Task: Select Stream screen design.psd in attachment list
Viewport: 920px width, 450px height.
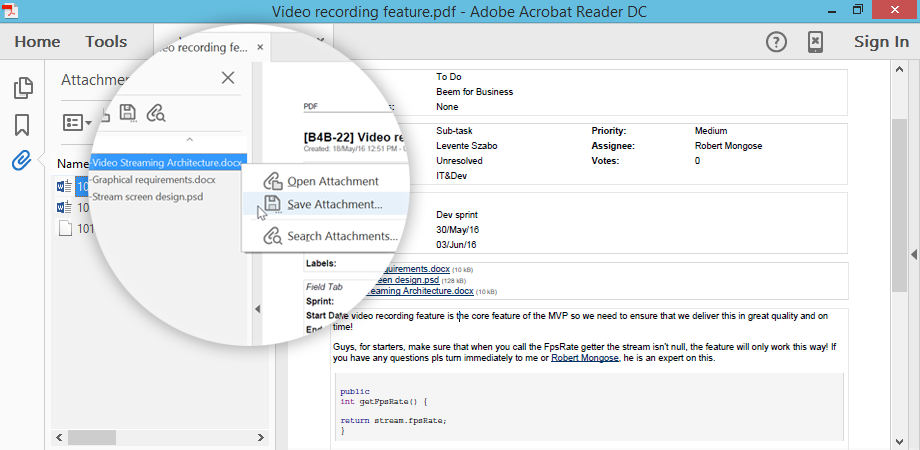Action: (x=148, y=197)
